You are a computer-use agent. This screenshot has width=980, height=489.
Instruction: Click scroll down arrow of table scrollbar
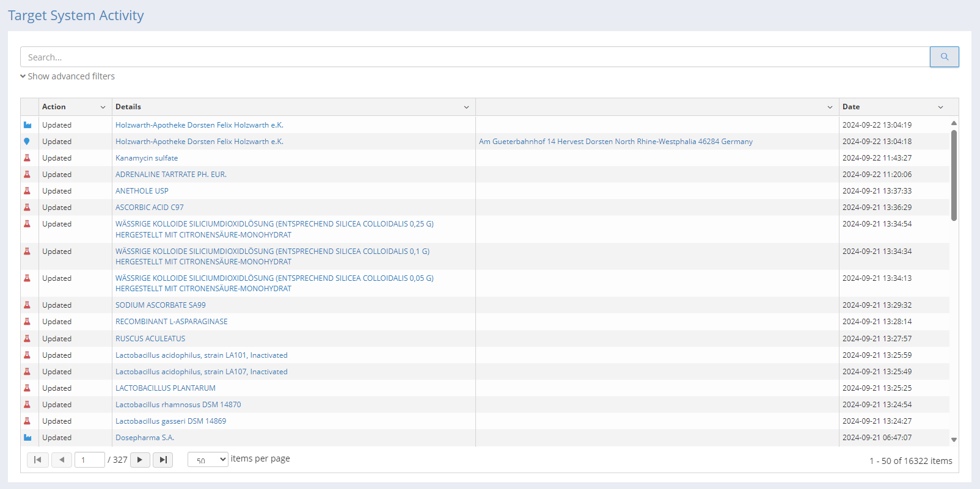click(x=954, y=440)
